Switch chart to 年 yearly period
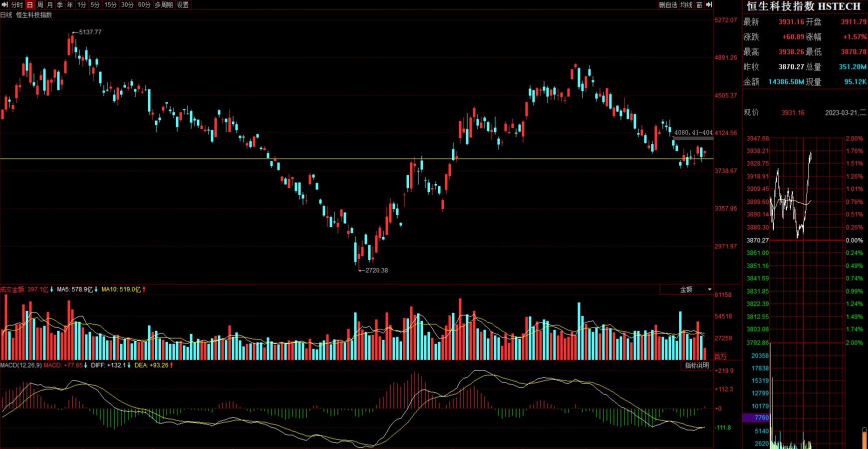 [70, 4]
